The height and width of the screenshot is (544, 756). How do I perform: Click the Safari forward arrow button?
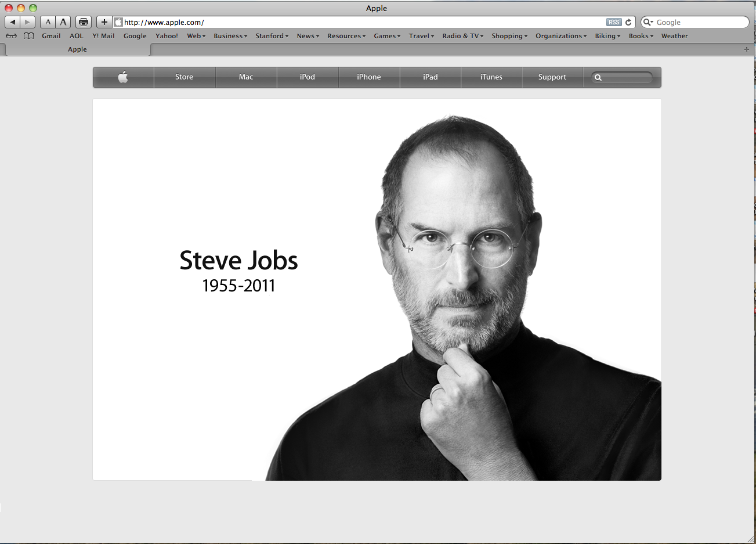pos(27,22)
